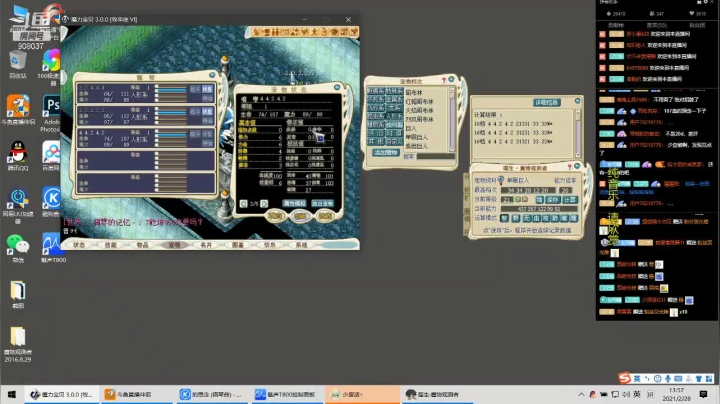720x404 pixels.
Task: Go to previous pet in status panel
Action: tap(243, 203)
